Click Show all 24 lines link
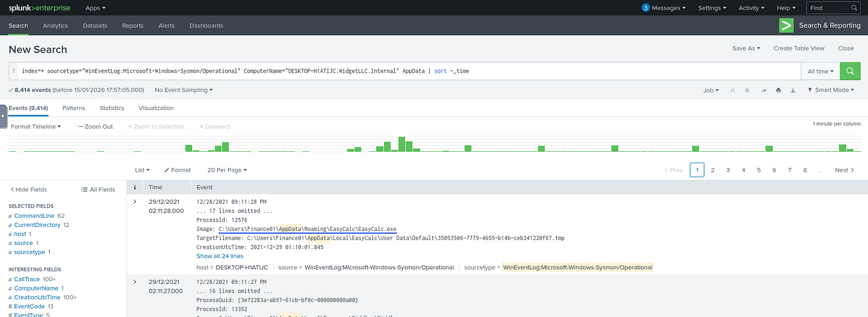This screenshot has width=868, height=317. (x=220, y=256)
